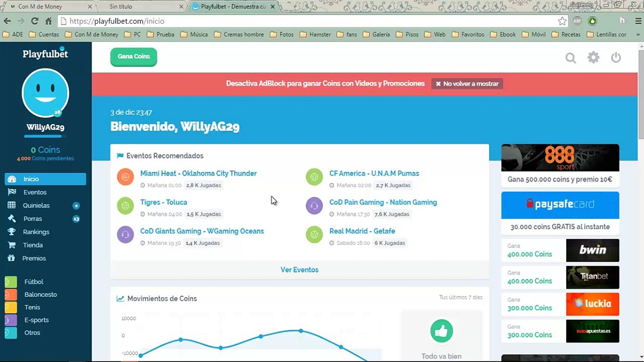
Task: Open the AdBlock Plus extension icon
Action: [x=577, y=21]
